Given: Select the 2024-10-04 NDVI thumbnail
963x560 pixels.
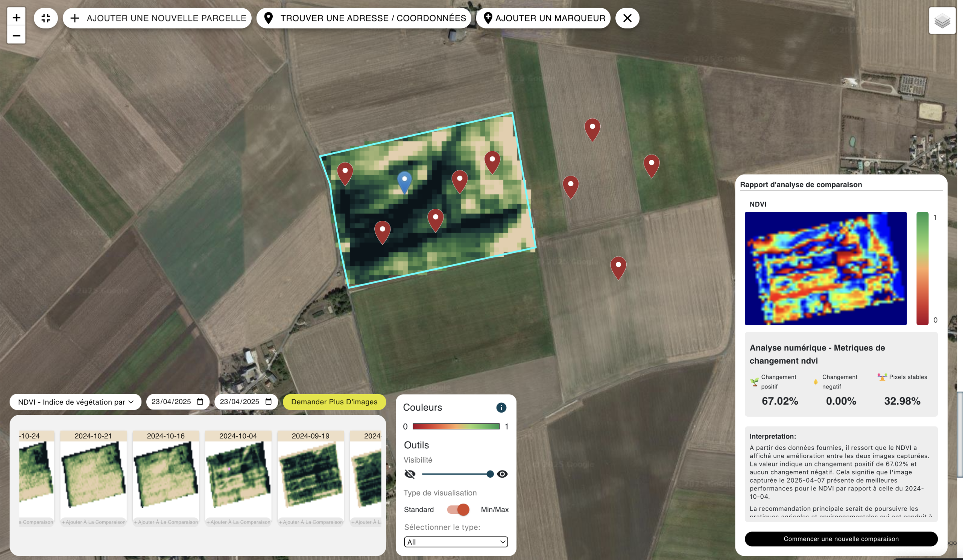Looking at the screenshot, I should point(238,473).
